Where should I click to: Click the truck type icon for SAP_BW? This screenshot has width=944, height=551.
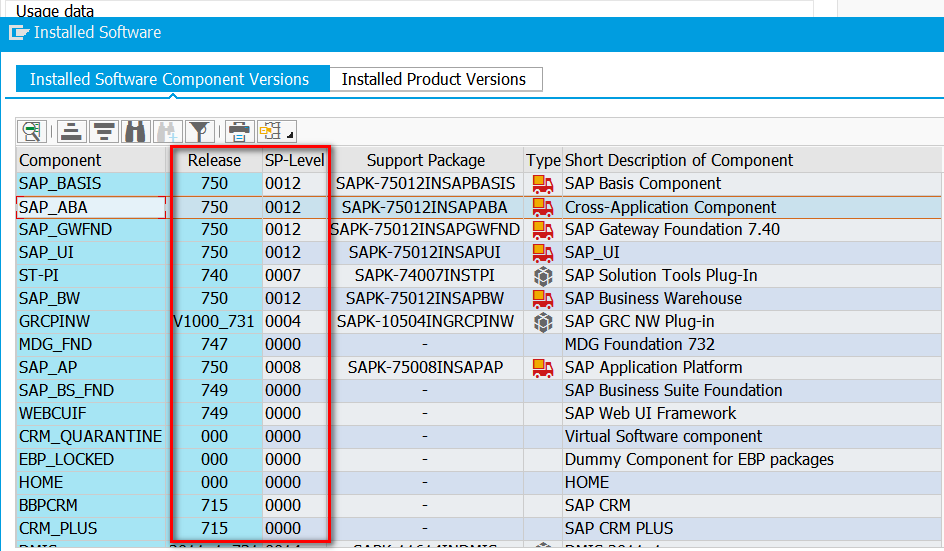[x=543, y=299]
